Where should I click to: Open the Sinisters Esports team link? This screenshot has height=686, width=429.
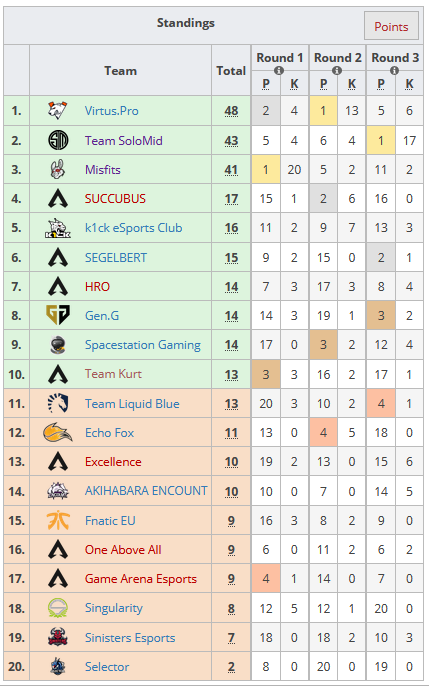click(x=130, y=637)
